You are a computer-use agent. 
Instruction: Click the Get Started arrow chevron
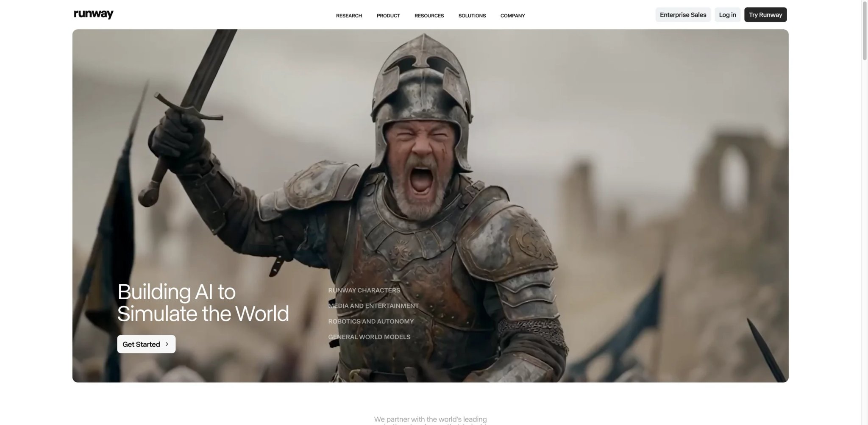(x=167, y=344)
